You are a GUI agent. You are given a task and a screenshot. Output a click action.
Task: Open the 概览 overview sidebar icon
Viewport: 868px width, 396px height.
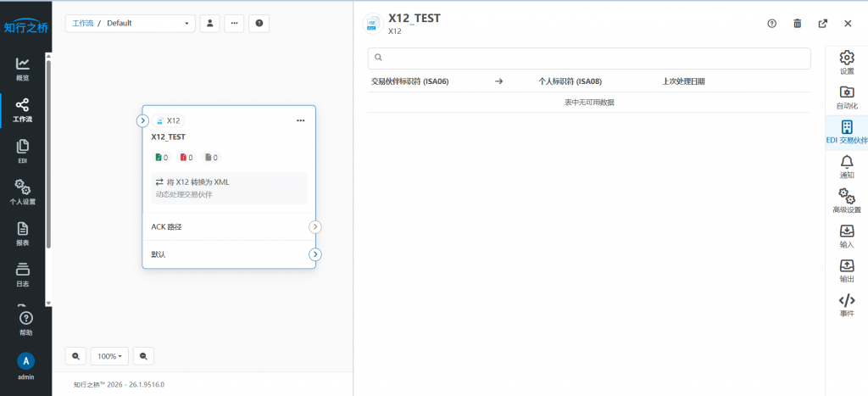click(23, 70)
